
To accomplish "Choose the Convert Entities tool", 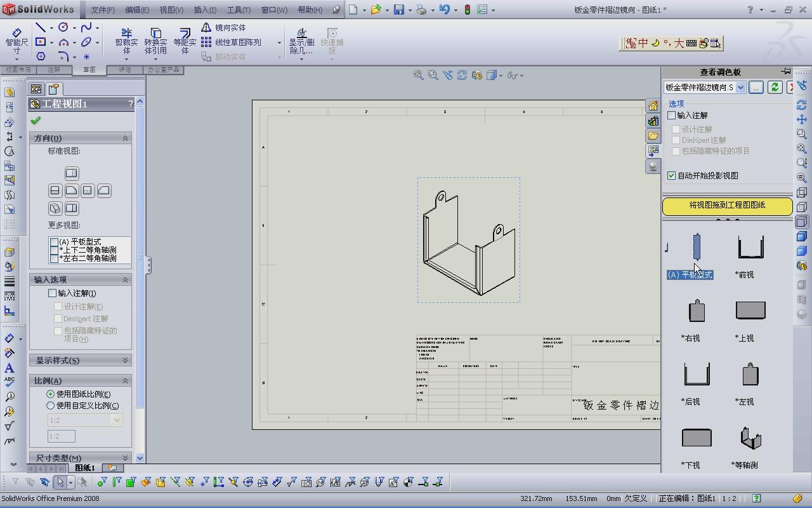I will 155,42.
